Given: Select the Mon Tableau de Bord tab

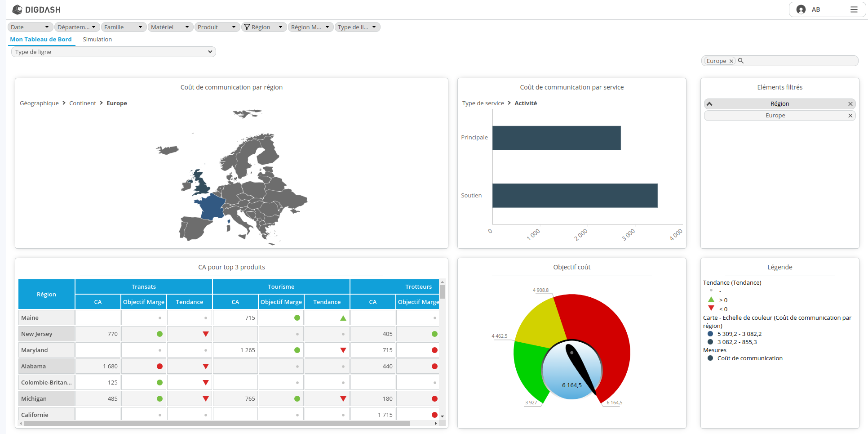Looking at the screenshot, I should click(41, 39).
